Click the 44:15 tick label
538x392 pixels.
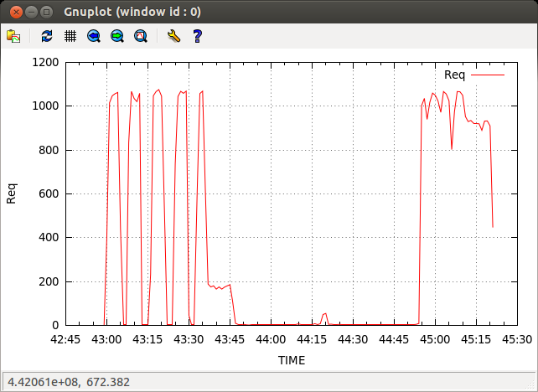coord(312,339)
